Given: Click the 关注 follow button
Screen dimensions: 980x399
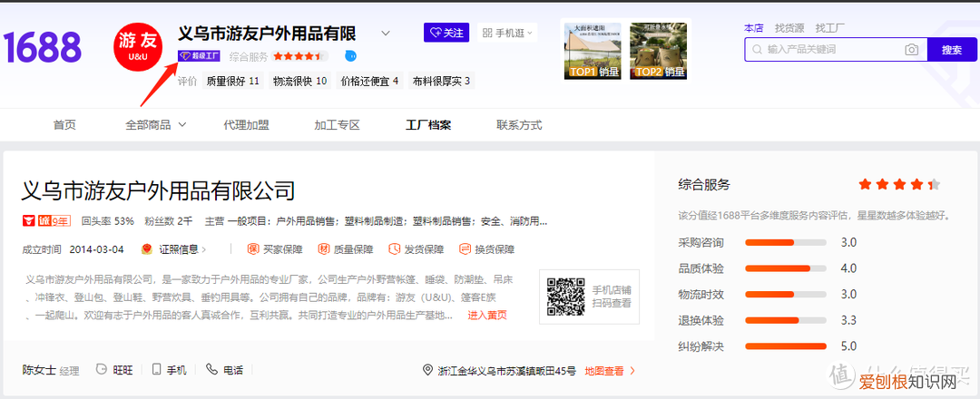Looking at the screenshot, I should 446,33.
